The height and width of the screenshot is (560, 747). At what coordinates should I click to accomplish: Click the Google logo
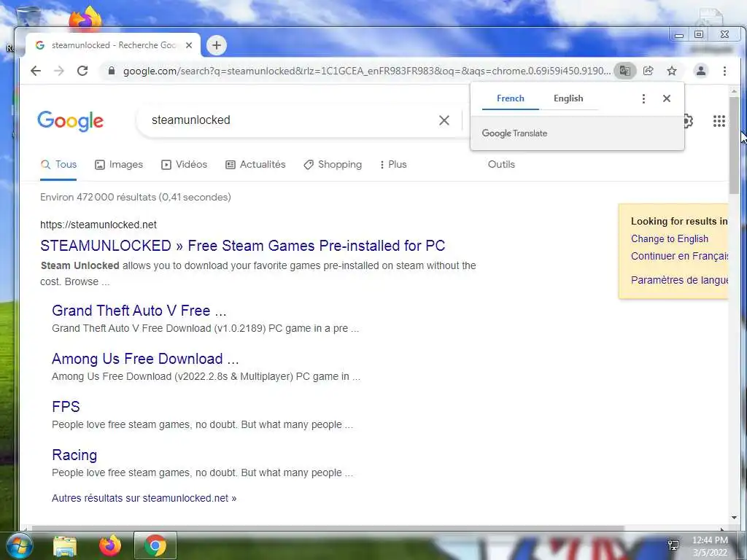point(70,121)
